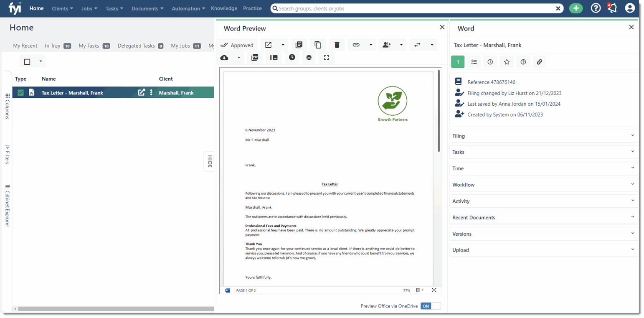The height and width of the screenshot is (318, 644).
Task: Open the download cloud dropdown arrow
Action: pyautogui.click(x=239, y=58)
